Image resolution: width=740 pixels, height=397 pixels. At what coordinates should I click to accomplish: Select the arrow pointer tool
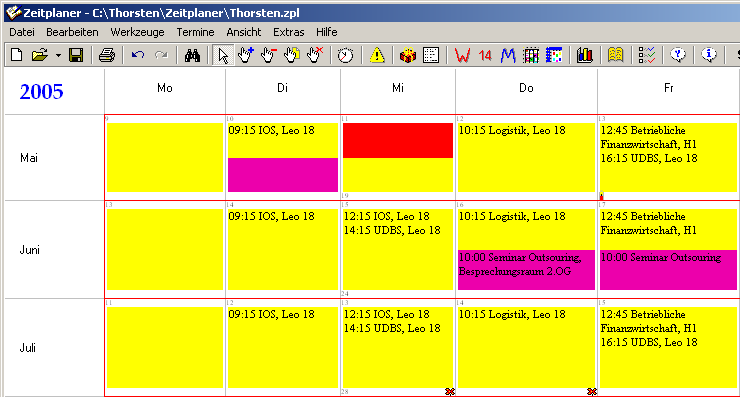point(223,55)
